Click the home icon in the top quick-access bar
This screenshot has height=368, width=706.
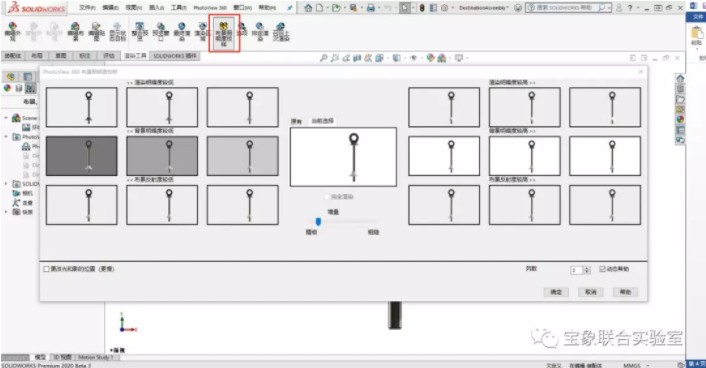(308, 8)
